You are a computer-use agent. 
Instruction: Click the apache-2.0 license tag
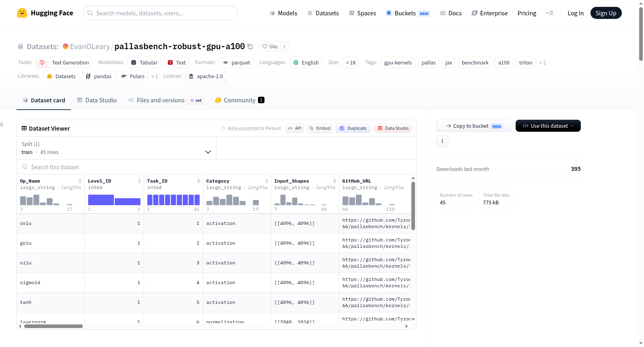(x=206, y=76)
